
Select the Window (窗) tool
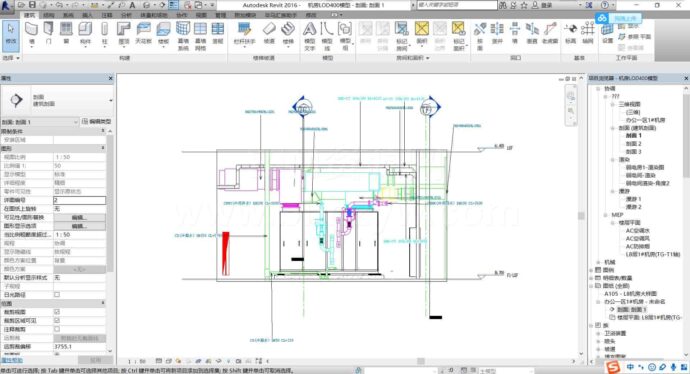tap(66, 34)
